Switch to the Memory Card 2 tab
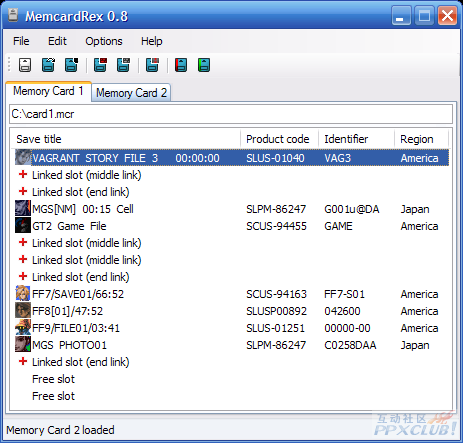The height and width of the screenshot is (443, 463). point(131,93)
